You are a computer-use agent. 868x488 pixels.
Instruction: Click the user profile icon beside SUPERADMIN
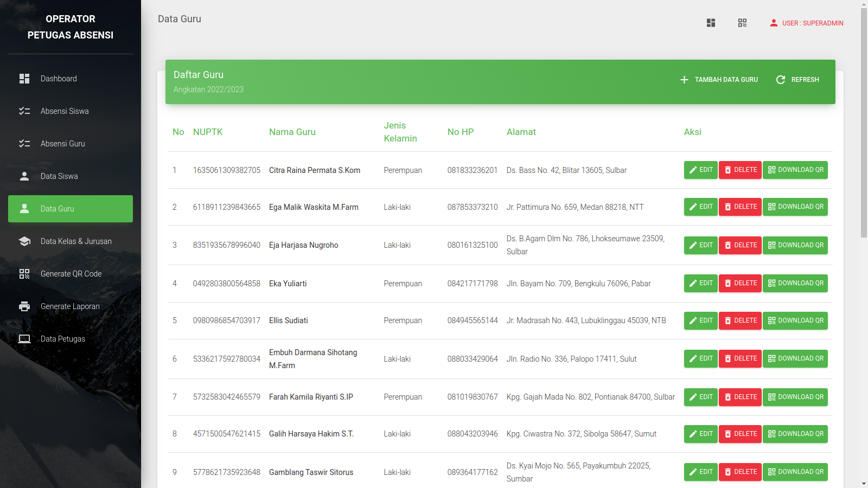tap(774, 23)
